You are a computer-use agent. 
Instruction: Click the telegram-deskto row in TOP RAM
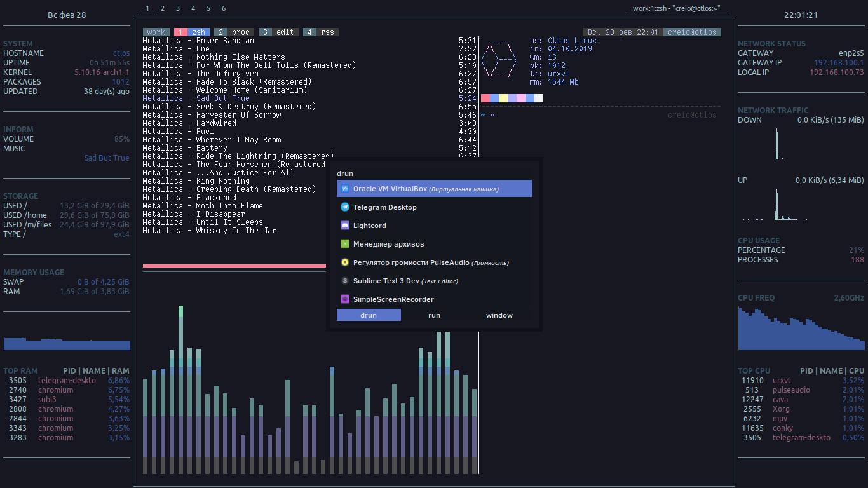pos(67,381)
